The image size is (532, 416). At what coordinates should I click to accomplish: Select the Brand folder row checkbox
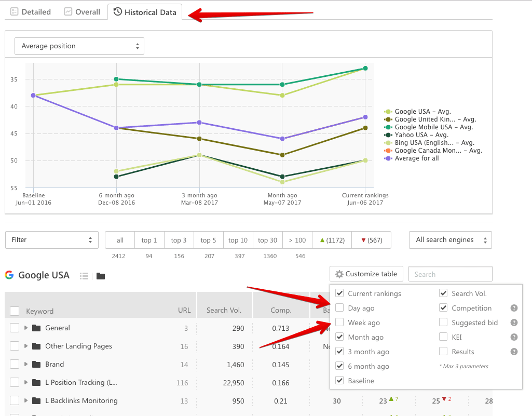click(x=15, y=364)
